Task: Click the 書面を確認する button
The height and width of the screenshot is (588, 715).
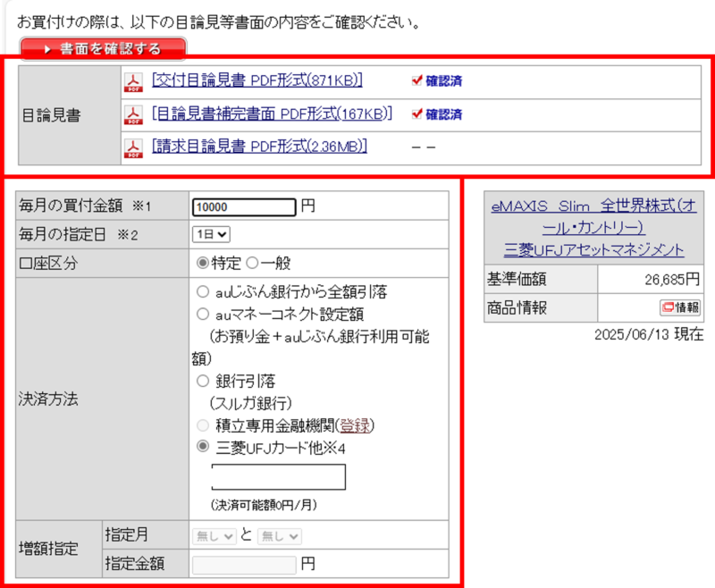Action: tap(103, 48)
